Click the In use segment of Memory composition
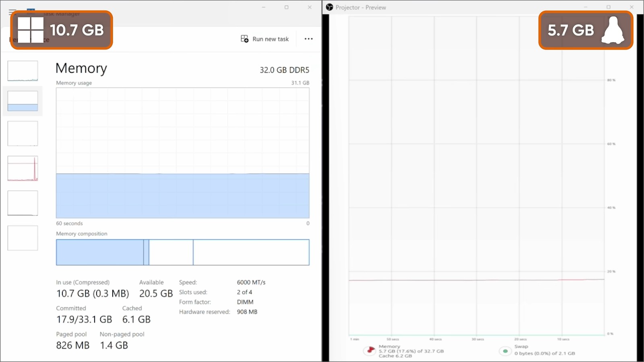The image size is (644, 362). 100,252
